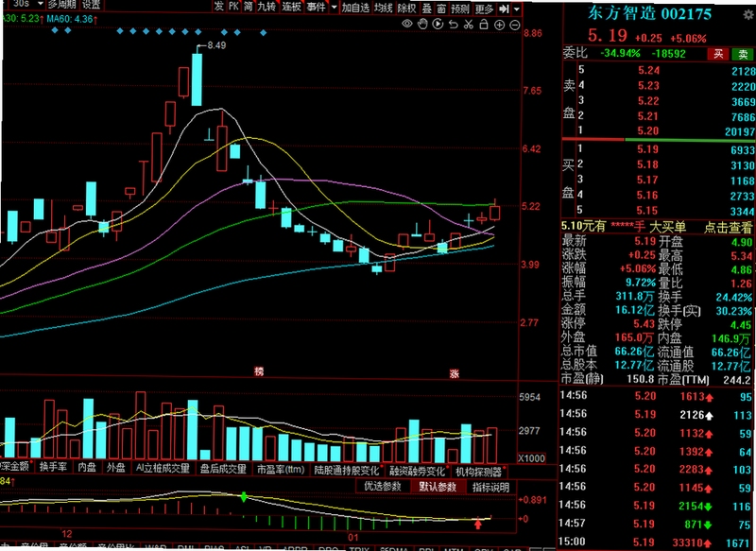756x551 pixels.
Task: Click the circular play replay icon
Action: (438, 24)
